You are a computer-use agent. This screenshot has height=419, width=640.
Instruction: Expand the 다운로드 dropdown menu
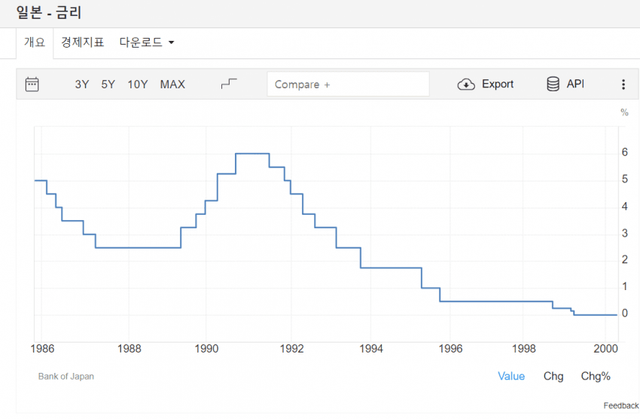(x=146, y=43)
